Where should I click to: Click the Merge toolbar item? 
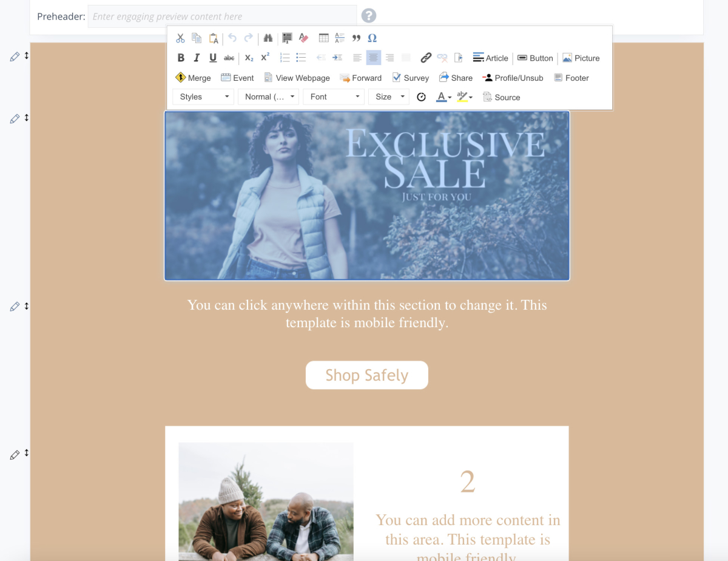click(x=193, y=78)
